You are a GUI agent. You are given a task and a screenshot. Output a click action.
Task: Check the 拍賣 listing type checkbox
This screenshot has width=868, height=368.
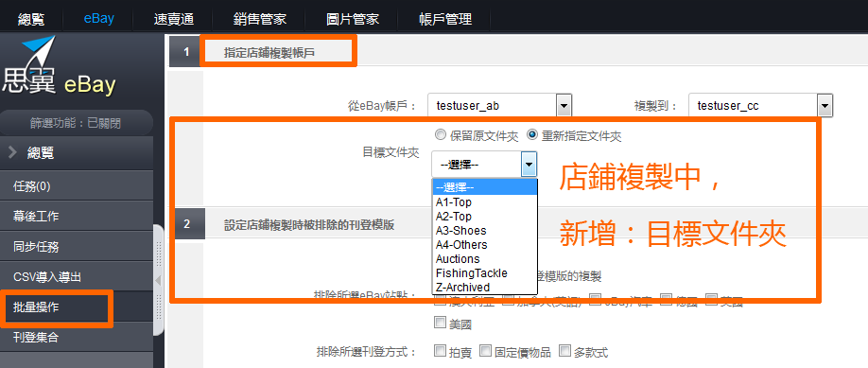pyautogui.click(x=440, y=350)
